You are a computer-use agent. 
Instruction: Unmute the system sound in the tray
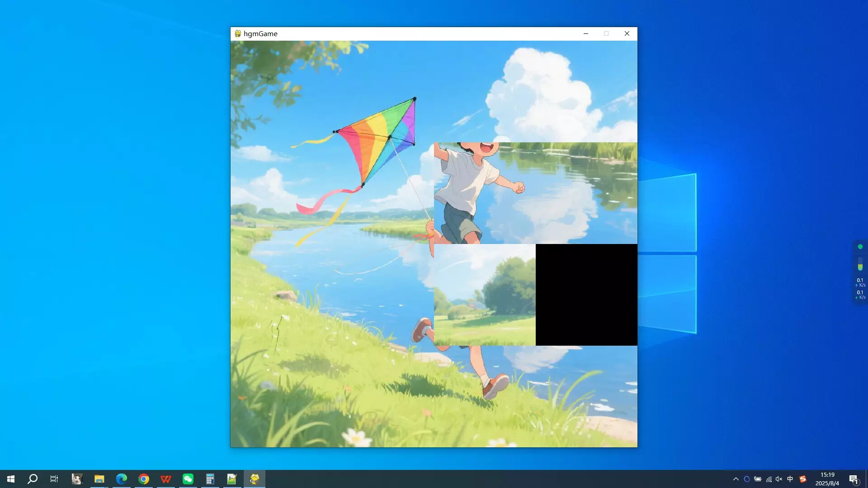tap(778, 479)
